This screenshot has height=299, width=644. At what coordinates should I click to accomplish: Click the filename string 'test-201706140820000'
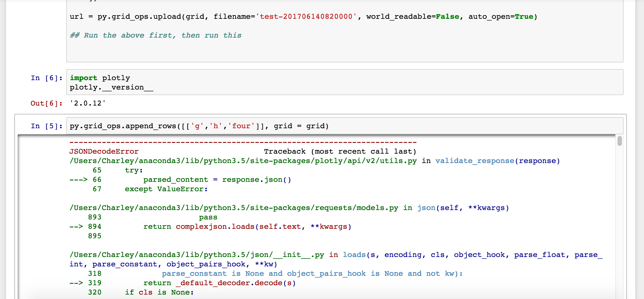tap(306, 17)
